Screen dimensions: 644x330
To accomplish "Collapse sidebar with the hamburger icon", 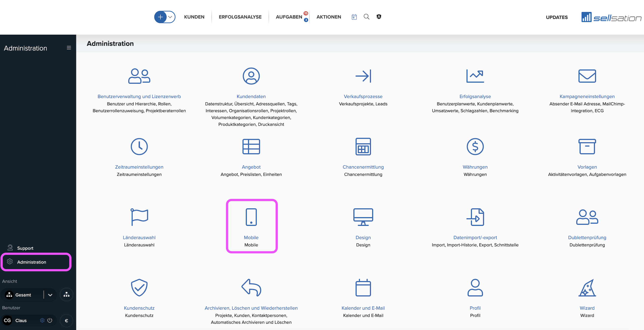I will (69, 48).
